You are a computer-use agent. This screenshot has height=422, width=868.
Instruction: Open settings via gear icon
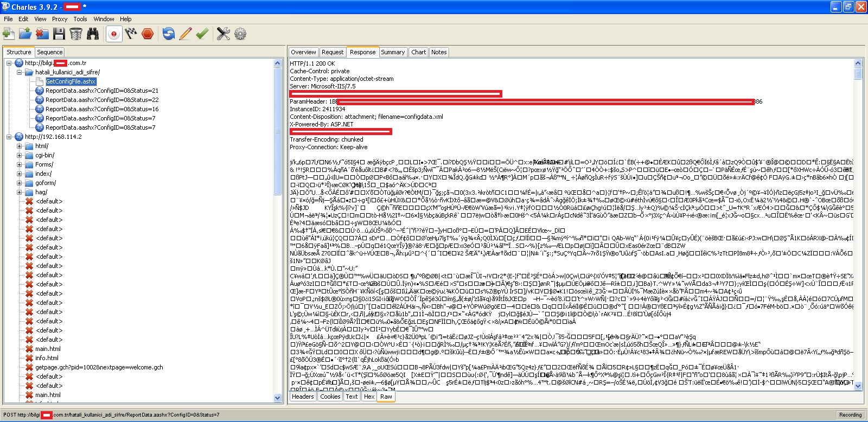tap(240, 34)
